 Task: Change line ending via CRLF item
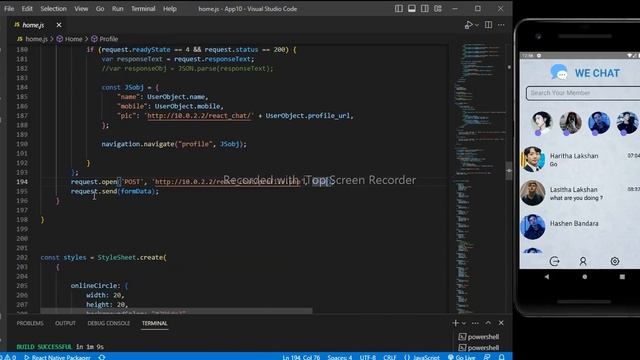389,357
